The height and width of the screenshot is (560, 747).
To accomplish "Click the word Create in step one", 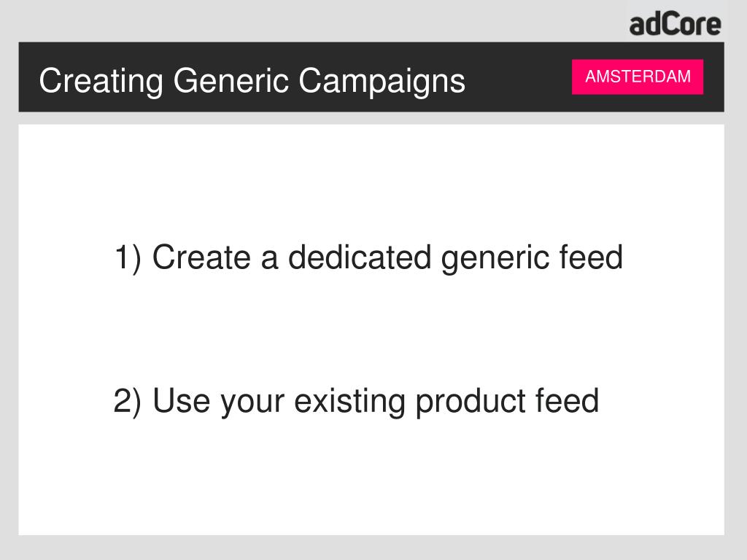I will click(x=201, y=257).
